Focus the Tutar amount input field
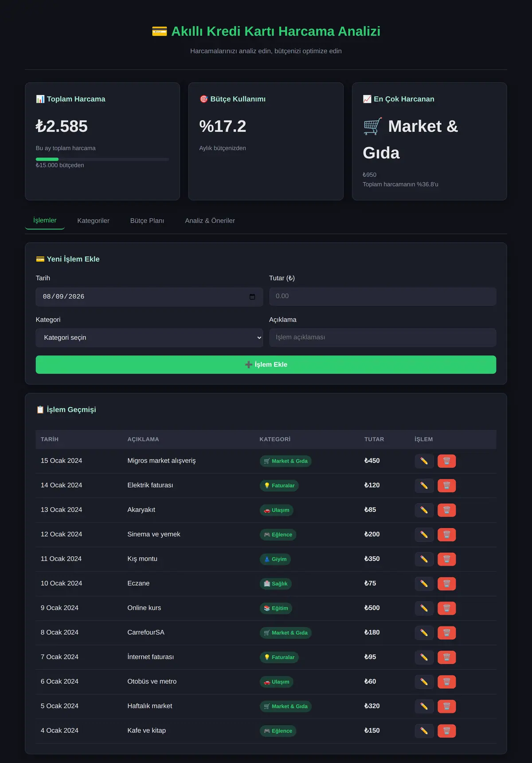532x763 pixels. pos(383,296)
